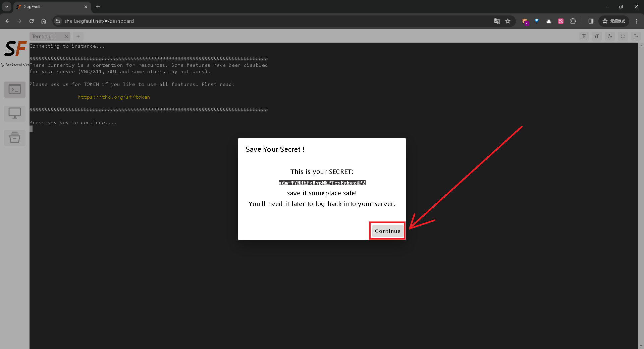Screen dimensions: 644x349
Task: Close the Terminal 1 tab
Action: [66, 36]
